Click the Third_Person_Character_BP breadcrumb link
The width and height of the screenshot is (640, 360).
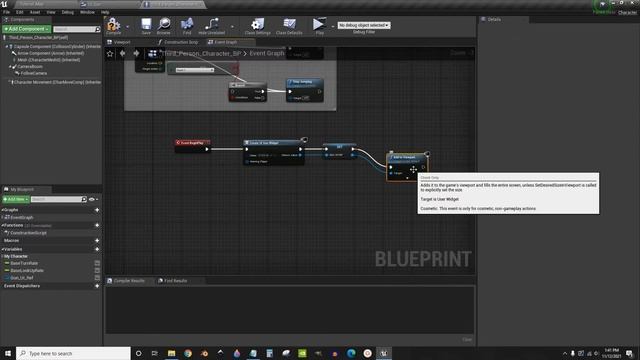tap(201, 53)
